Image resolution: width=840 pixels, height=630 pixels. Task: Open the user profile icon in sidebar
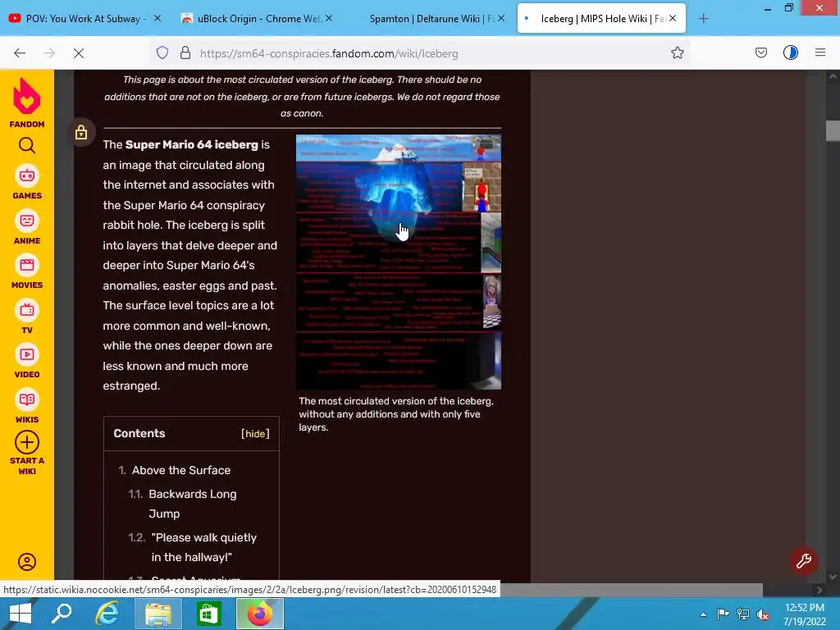[x=27, y=561]
